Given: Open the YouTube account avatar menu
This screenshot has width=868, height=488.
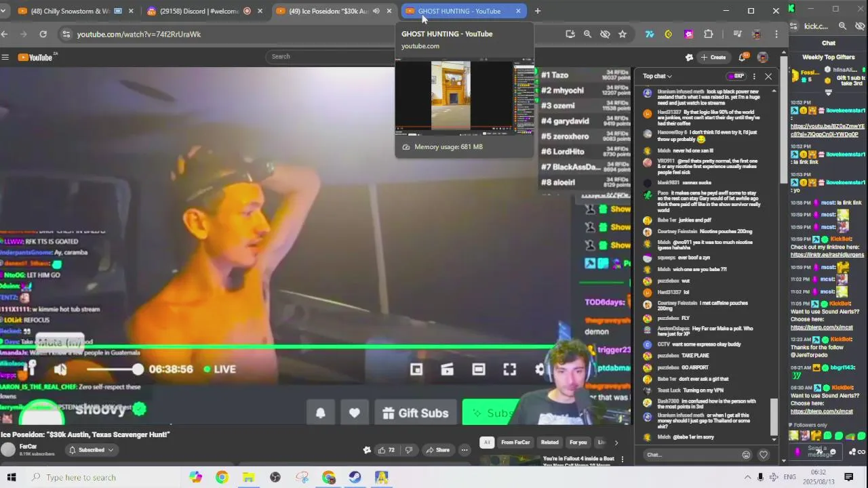Looking at the screenshot, I should (x=763, y=57).
